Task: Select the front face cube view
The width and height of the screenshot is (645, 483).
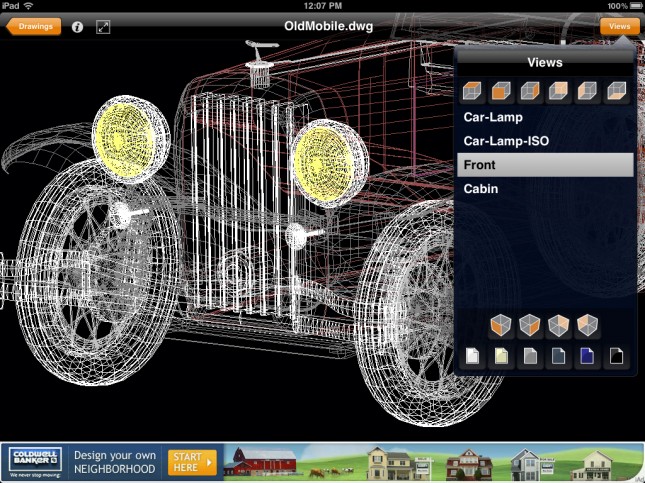Action: point(500,92)
